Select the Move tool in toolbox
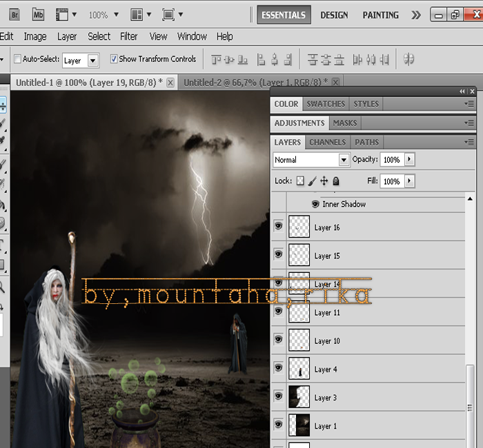Screen dimensions: 483x448 [3, 106]
